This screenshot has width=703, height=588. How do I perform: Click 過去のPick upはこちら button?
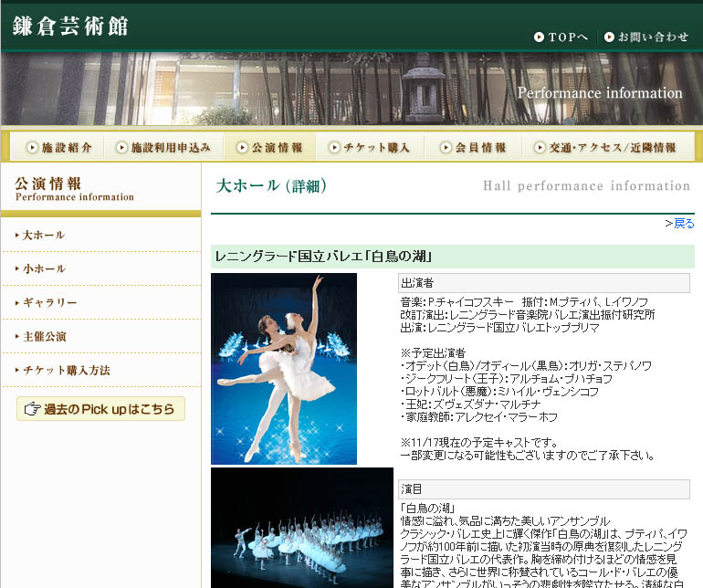(x=100, y=409)
